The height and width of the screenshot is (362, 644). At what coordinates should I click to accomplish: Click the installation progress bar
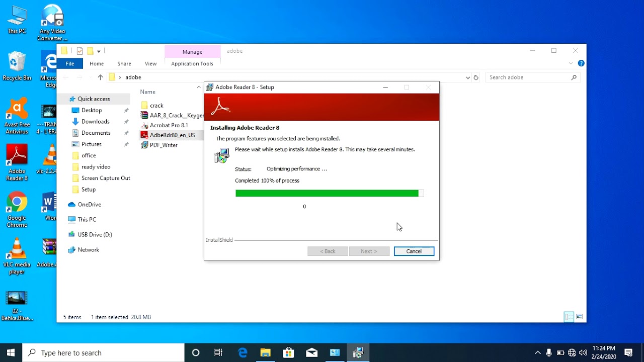(x=330, y=193)
